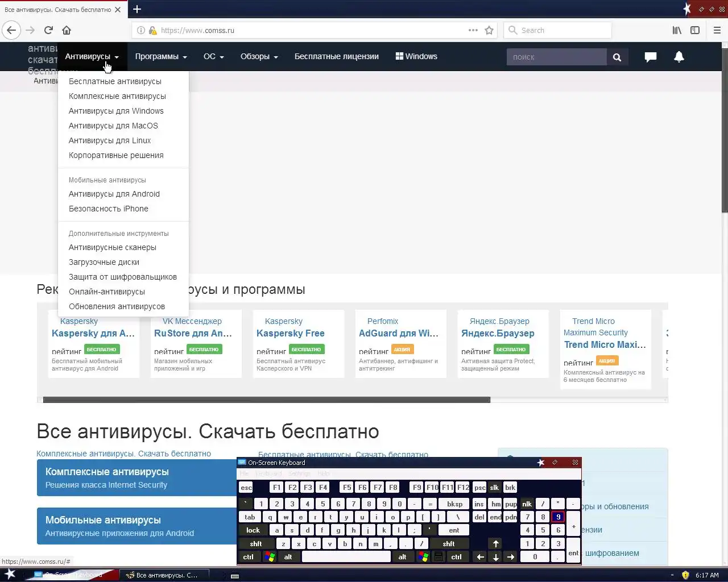
Task: Click the down arrow key on the On-Screen Keyboard
Action: click(495, 557)
